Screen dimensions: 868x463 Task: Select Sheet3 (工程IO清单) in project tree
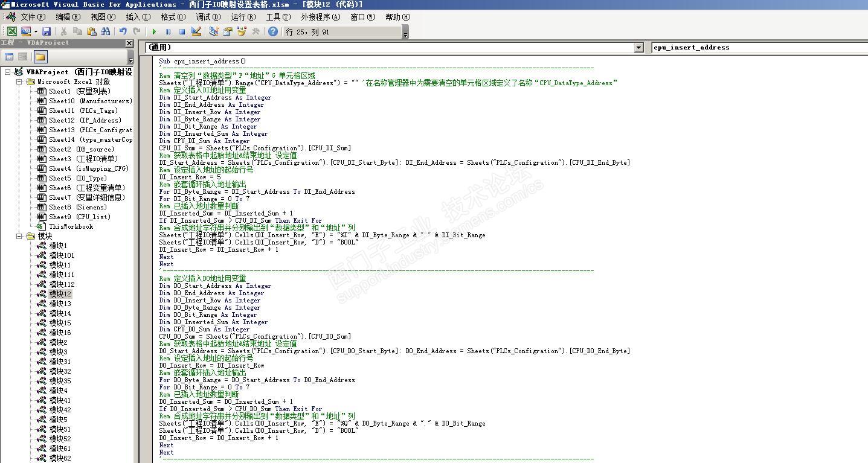point(83,159)
